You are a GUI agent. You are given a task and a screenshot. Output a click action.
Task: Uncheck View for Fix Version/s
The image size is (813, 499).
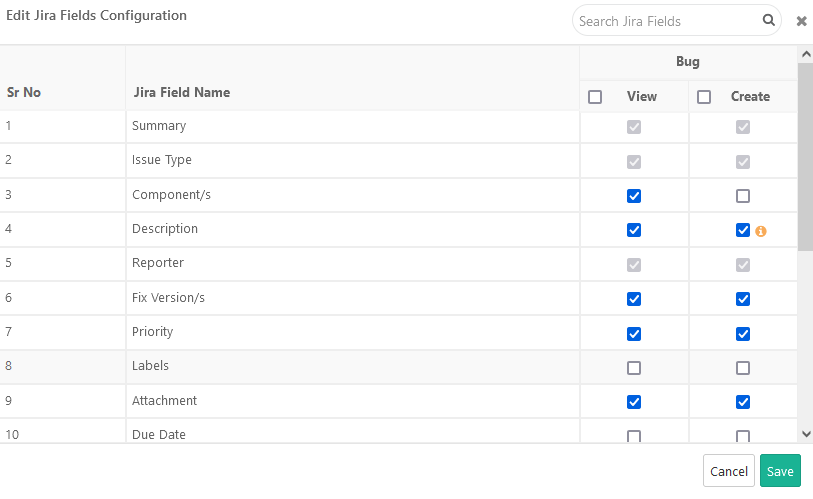[634, 299]
